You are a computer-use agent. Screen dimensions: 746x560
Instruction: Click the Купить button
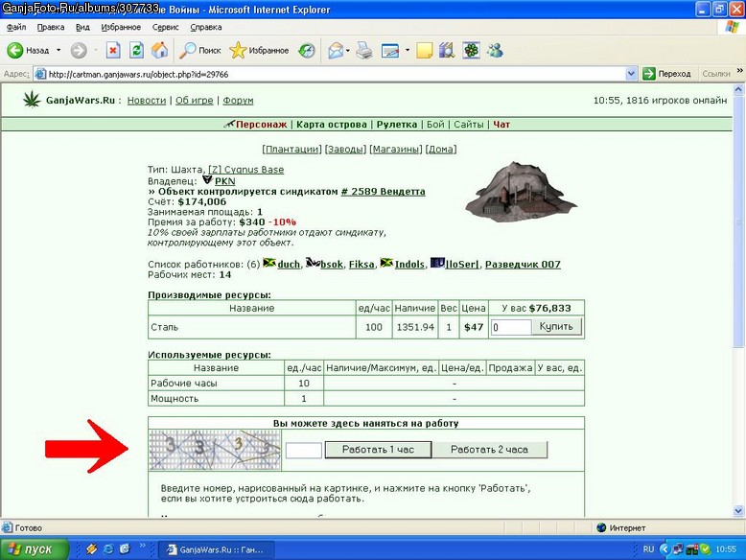pyautogui.click(x=556, y=327)
